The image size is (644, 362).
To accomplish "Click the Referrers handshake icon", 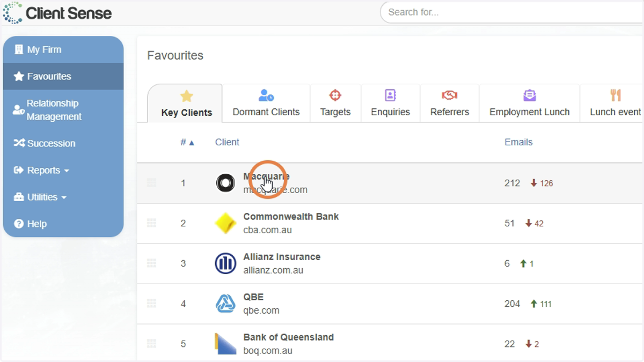I will coord(450,95).
